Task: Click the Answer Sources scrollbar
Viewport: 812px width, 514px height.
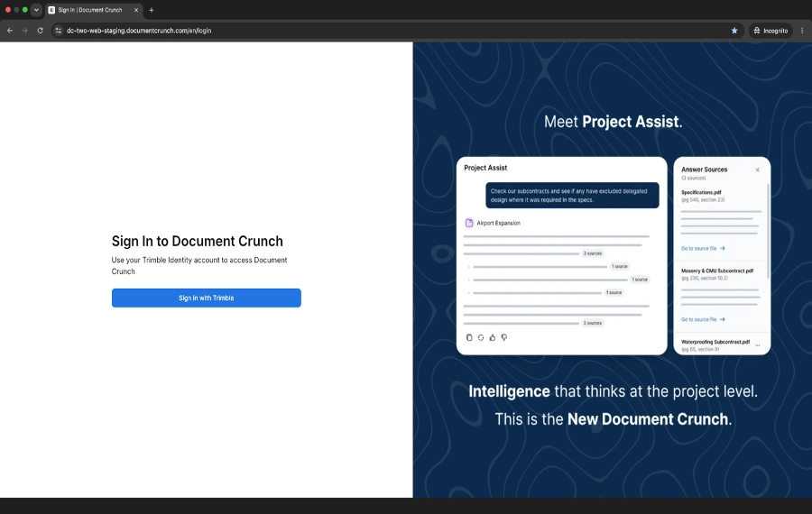Action: pyautogui.click(x=768, y=231)
